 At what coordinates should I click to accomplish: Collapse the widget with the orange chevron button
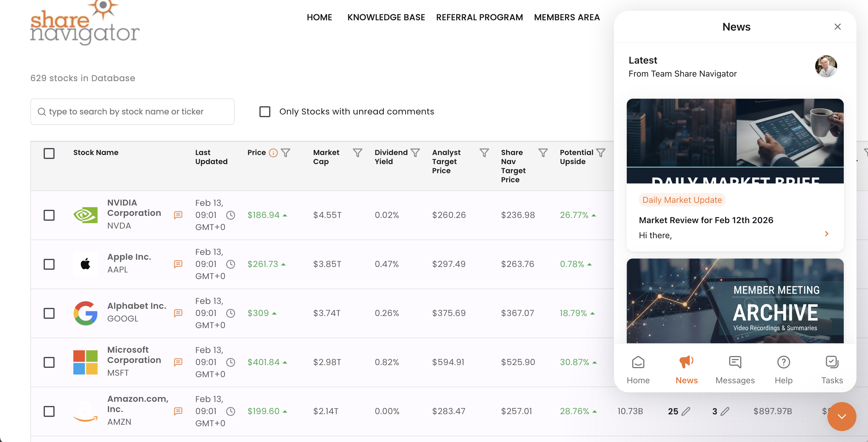click(841, 416)
